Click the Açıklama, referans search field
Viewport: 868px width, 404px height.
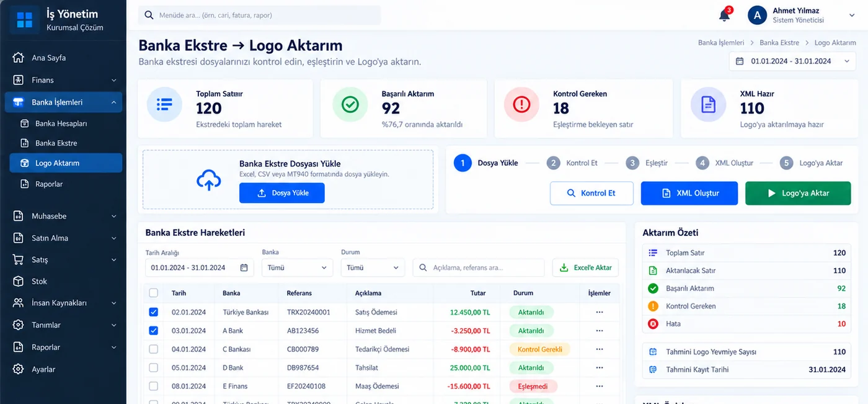[x=479, y=267]
